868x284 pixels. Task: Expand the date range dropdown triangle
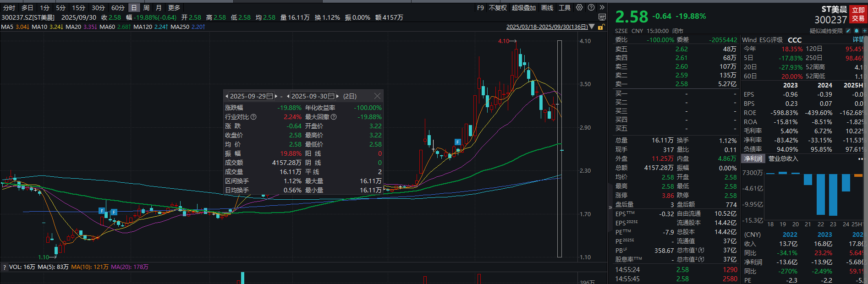(592, 27)
